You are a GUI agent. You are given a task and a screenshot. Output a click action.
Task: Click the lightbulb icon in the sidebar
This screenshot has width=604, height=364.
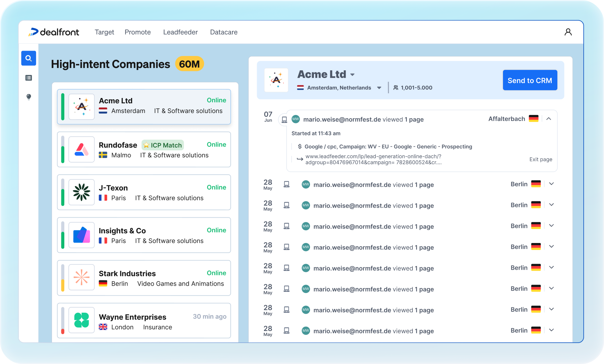(x=29, y=97)
